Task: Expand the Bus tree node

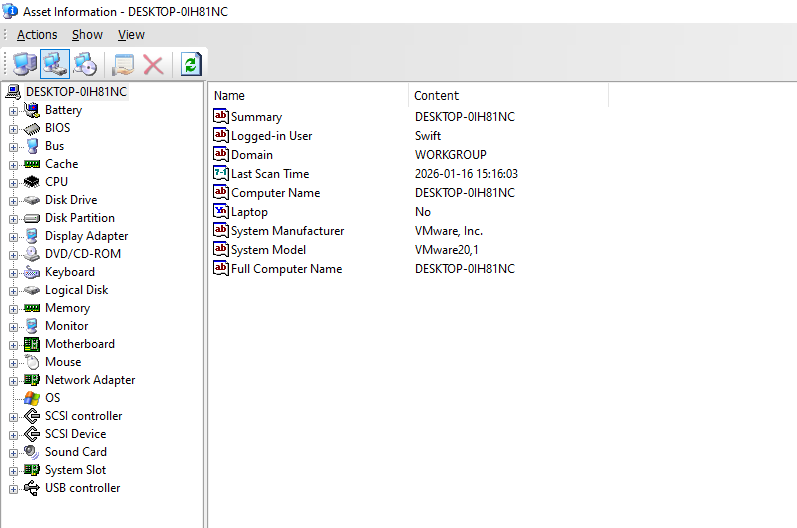Action: 13,147
